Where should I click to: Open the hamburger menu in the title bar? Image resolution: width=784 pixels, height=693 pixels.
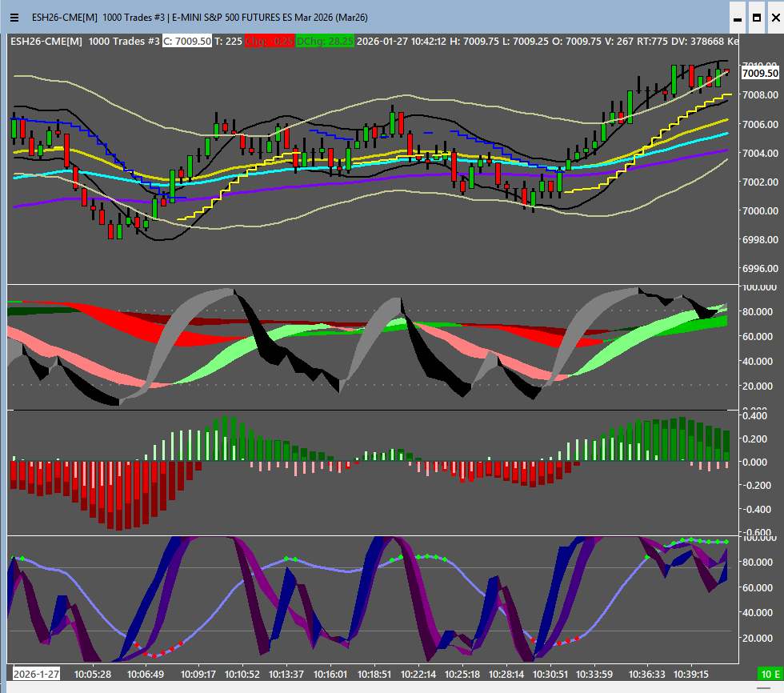click(x=14, y=17)
